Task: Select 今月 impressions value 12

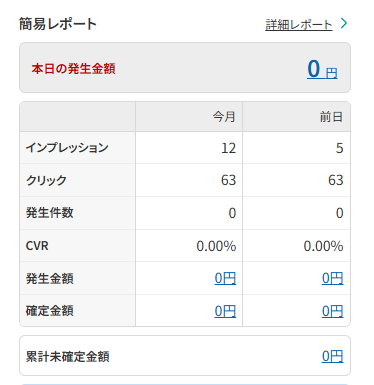Action: pyautogui.click(x=229, y=148)
